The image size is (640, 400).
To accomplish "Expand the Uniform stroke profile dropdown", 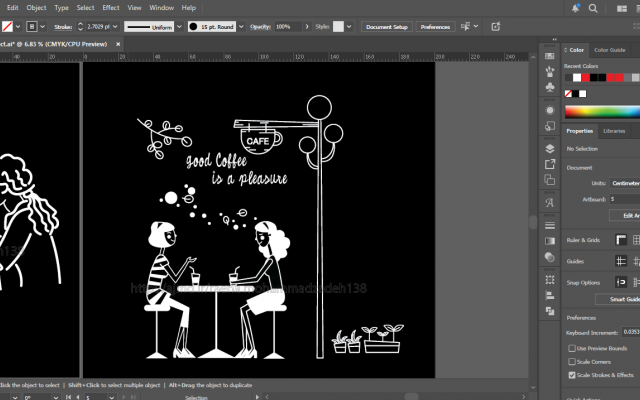I will pyautogui.click(x=179, y=27).
